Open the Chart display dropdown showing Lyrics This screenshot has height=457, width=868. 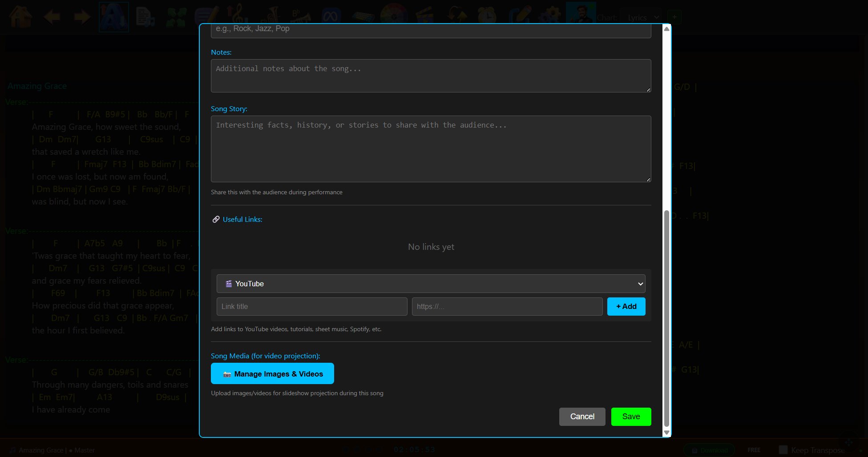641,17
